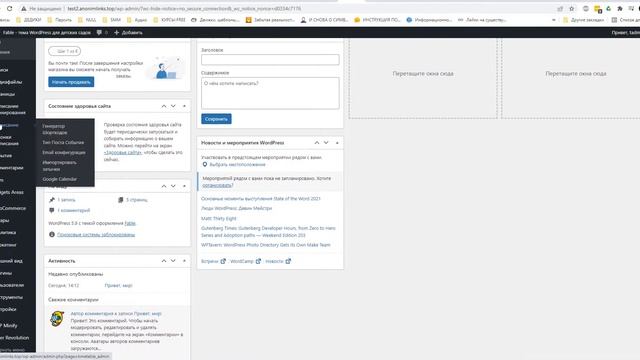Select 'Импортировать затычки' submenu item
The height and width of the screenshot is (360, 640).
59,166
